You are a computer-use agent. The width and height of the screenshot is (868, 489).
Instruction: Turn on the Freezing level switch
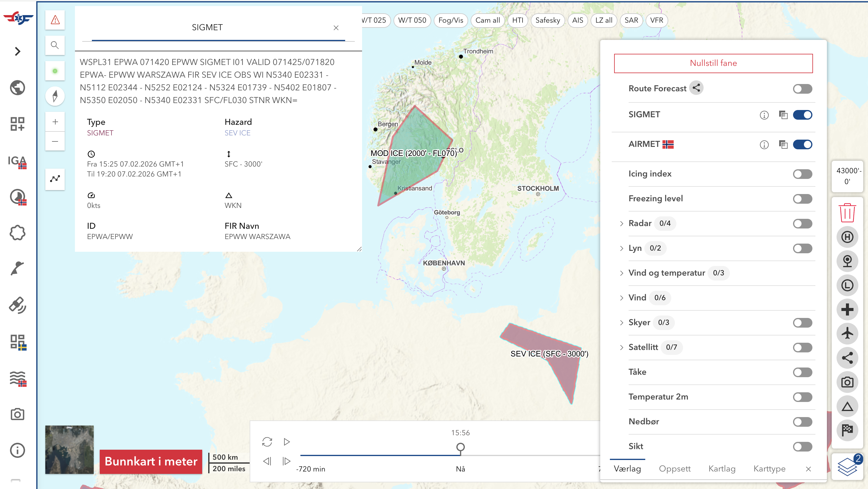802,199
